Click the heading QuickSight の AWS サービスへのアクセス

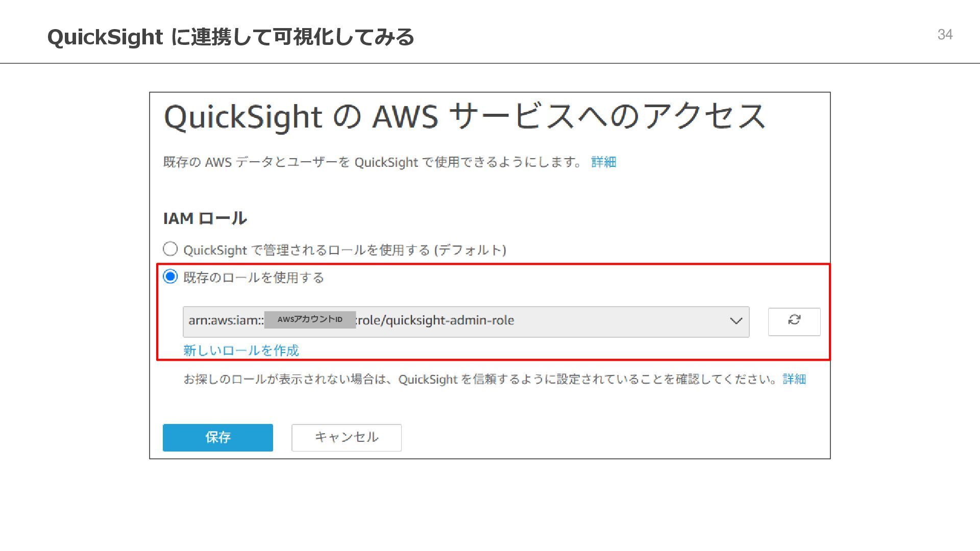point(464,117)
